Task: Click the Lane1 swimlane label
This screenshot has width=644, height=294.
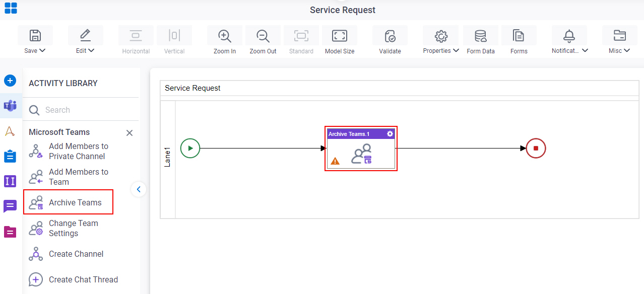Action: (x=168, y=157)
